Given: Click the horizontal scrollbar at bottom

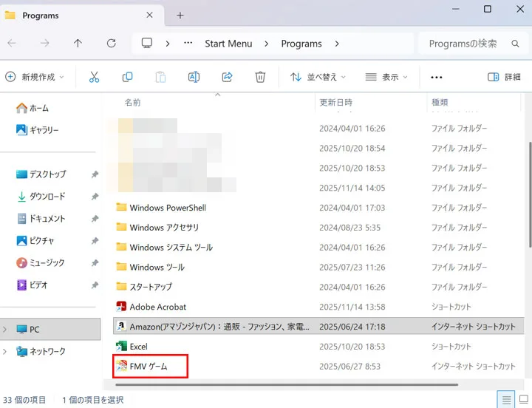Looking at the screenshot, I should [x=287, y=384].
